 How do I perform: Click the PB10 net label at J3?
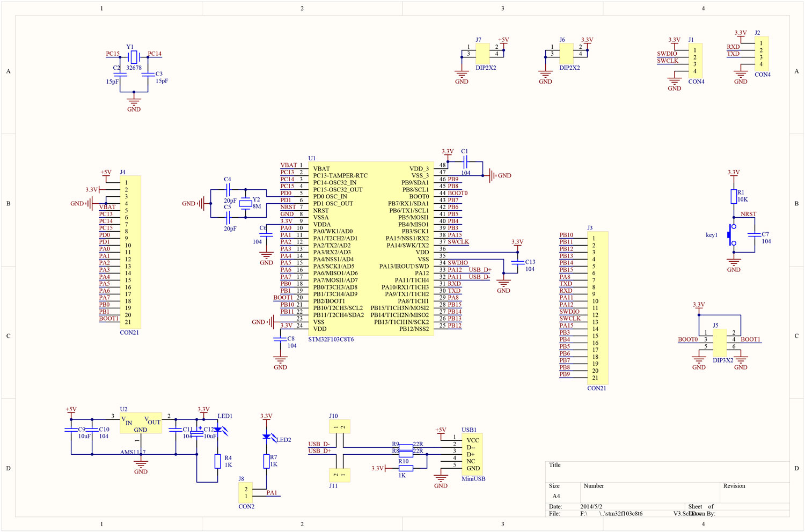point(566,235)
